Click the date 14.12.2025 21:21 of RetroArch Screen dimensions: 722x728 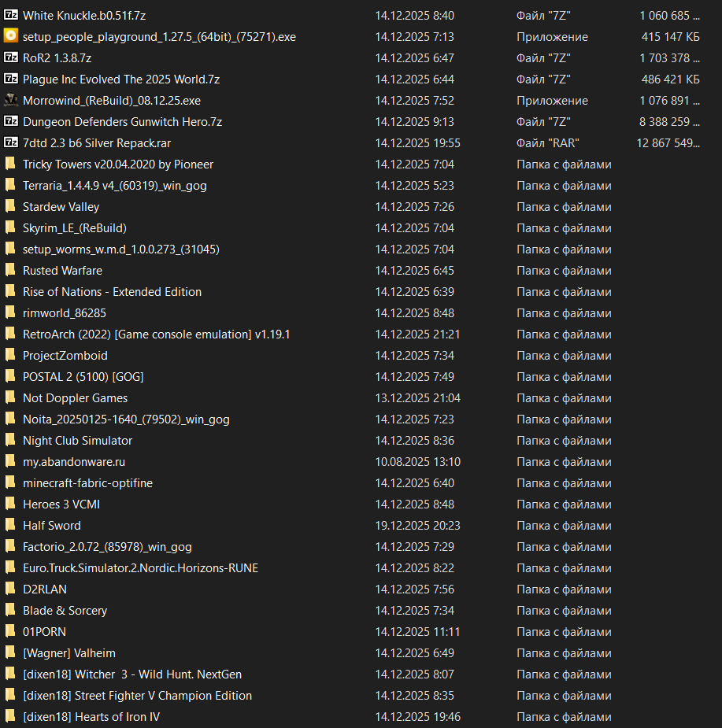[x=417, y=334]
